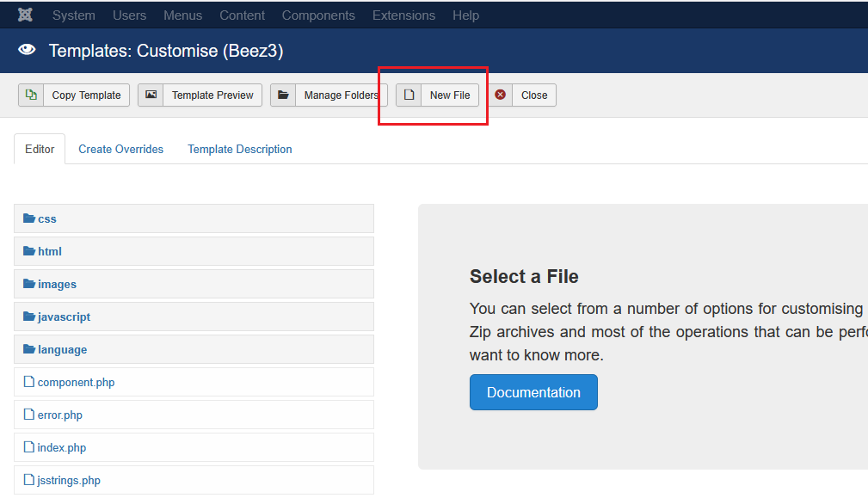Click the Templates: Customise (Beez3) title
Image resolution: width=868 pixels, height=498 pixels.
pyautogui.click(x=166, y=51)
